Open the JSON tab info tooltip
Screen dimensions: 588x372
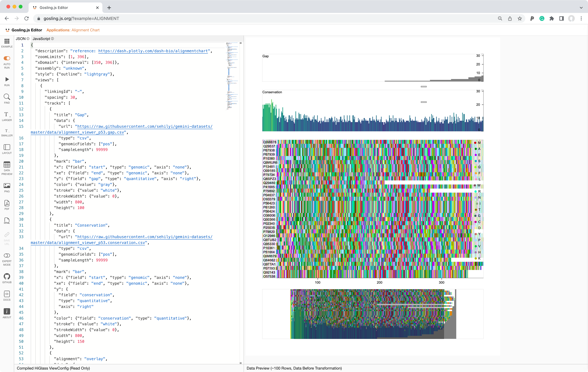click(28, 39)
